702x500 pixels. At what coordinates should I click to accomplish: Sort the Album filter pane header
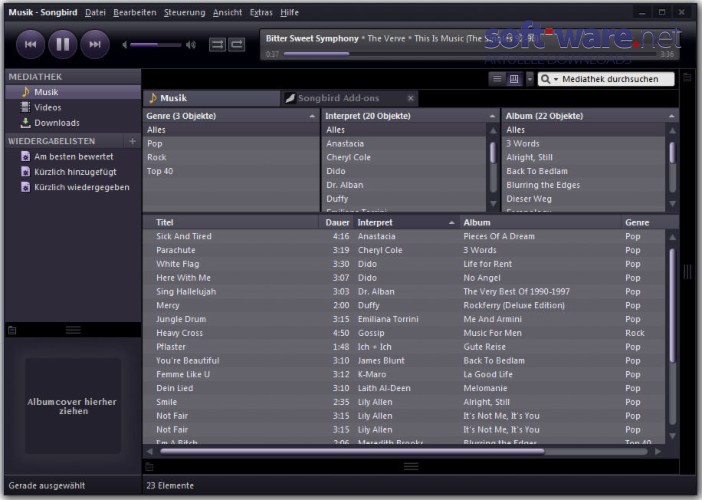point(590,116)
